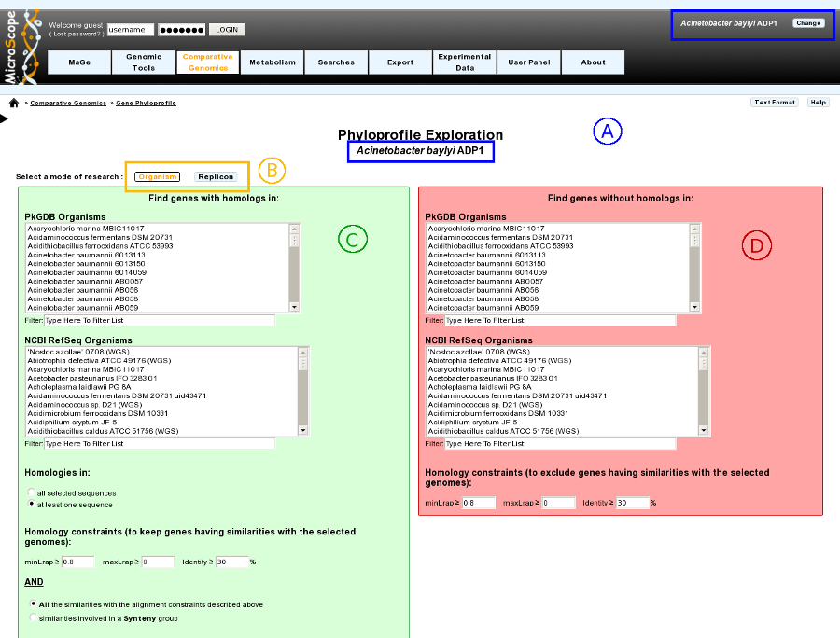
Task: Click red NCBI RefSeq scrollbar thumb
Action: (704, 364)
